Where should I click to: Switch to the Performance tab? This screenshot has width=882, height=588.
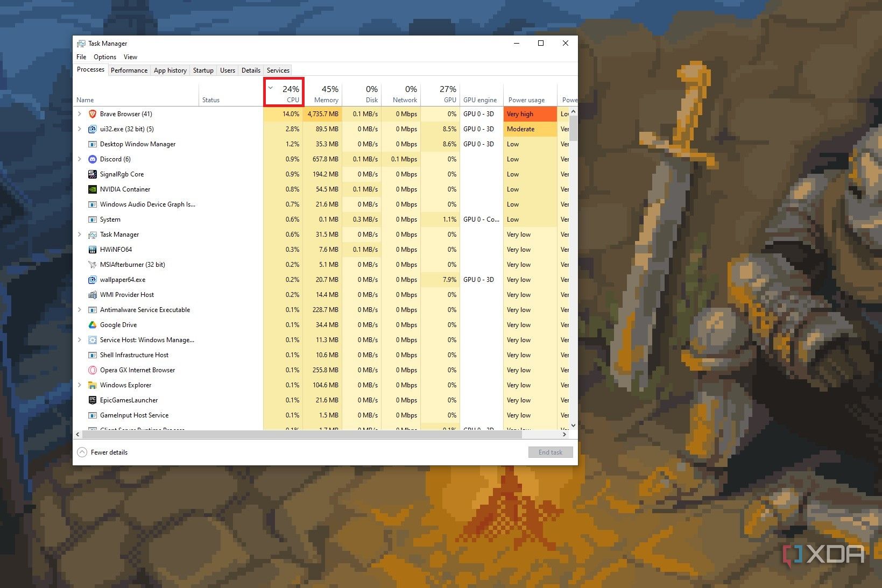pyautogui.click(x=129, y=70)
